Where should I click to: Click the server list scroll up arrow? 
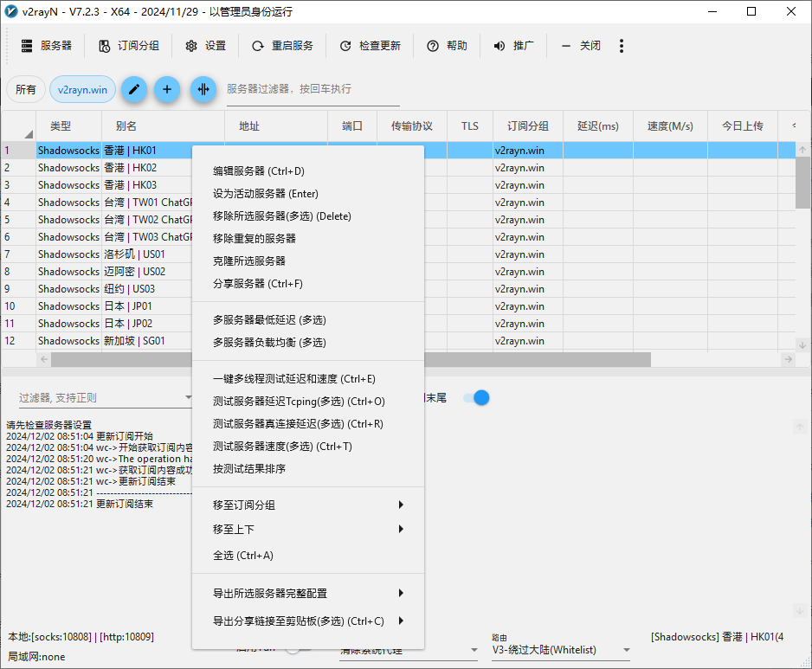point(802,150)
